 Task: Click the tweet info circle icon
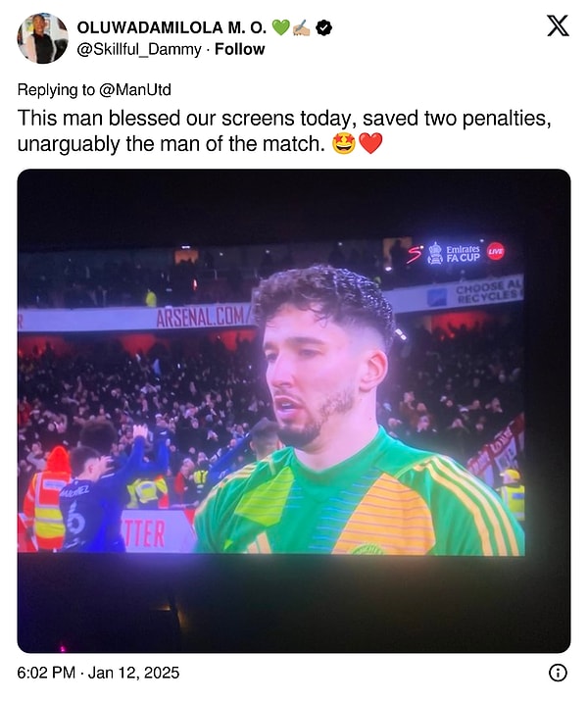[x=558, y=673]
